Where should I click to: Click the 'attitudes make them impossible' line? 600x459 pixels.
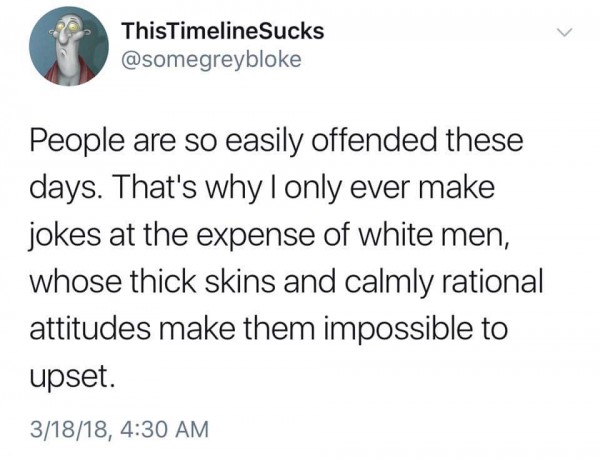pyautogui.click(x=268, y=329)
